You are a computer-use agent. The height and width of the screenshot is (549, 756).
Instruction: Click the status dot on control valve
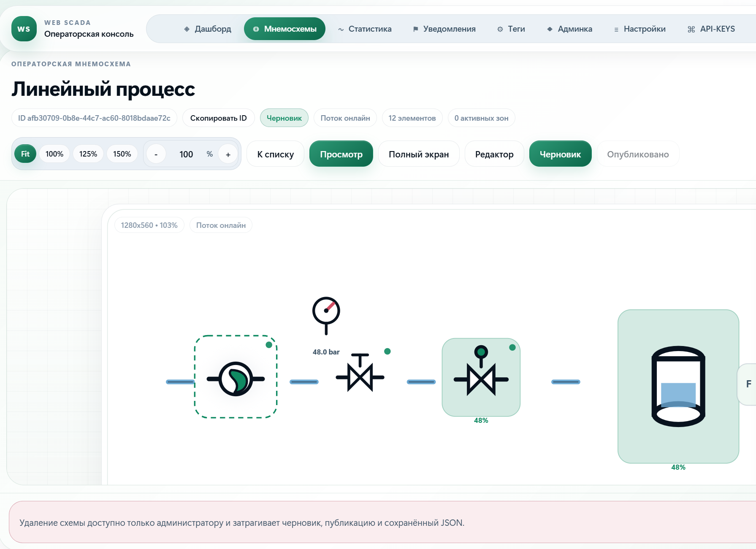pyautogui.click(x=512, y=347)
